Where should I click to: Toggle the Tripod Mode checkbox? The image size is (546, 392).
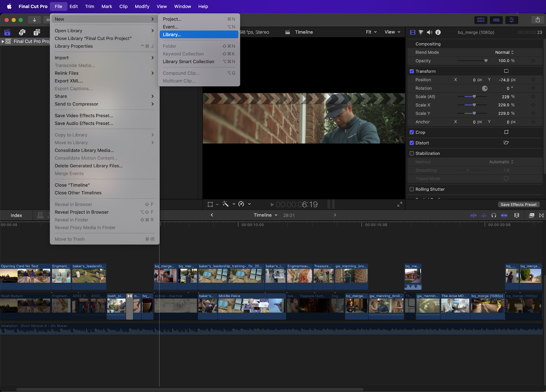click(506, 178)
